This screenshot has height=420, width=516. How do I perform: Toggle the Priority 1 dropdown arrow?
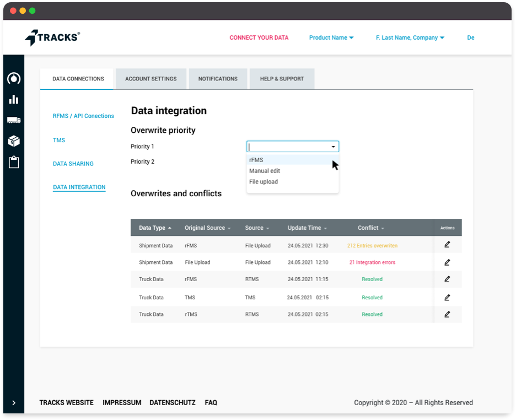point(333,147)
